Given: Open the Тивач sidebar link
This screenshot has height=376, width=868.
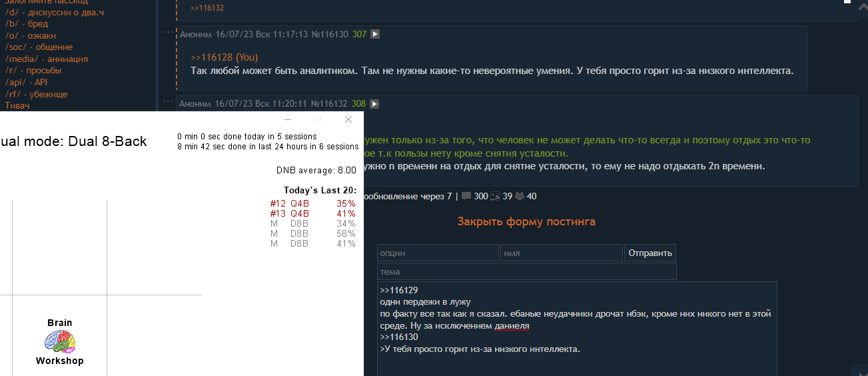Looking at the screenshot, I should (17, 105).
